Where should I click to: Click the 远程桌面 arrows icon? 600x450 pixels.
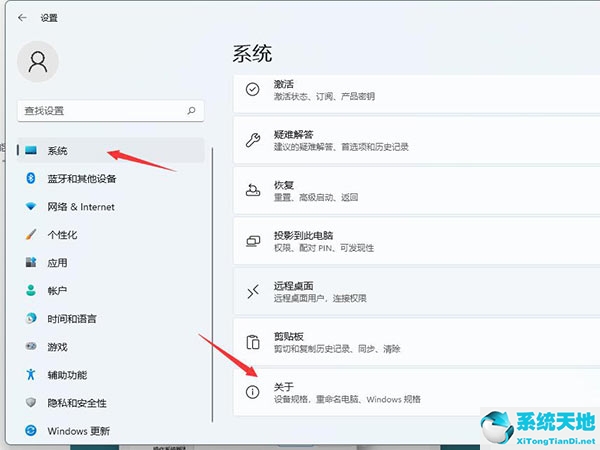pyautogui.click(x=253, y=292)
